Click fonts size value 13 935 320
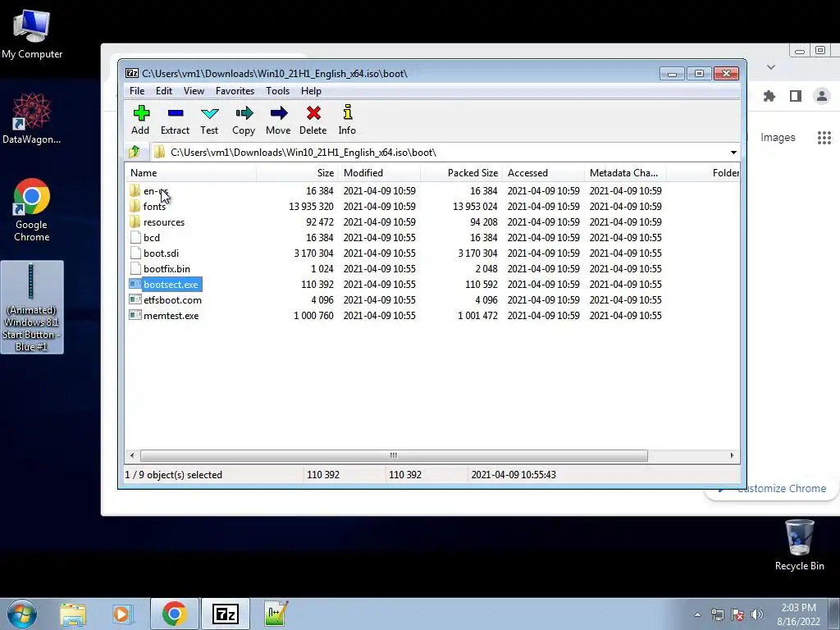This screenshot has height=630, width=840. pos(311,206)
